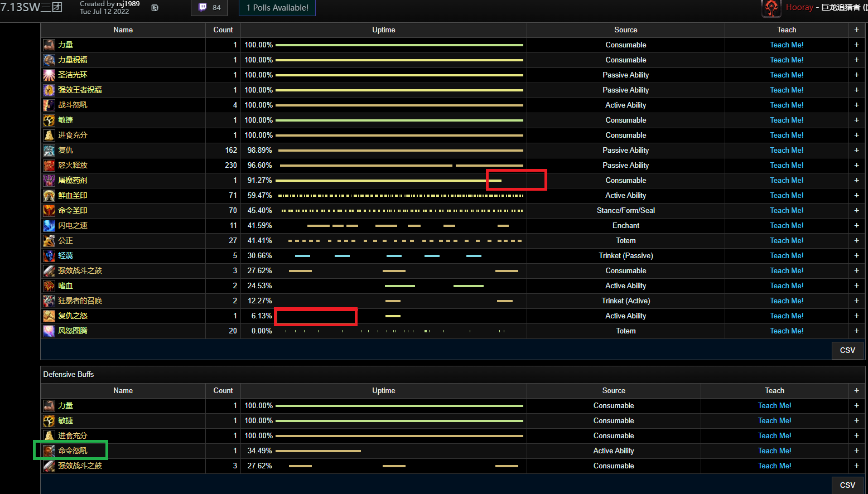Click the 风怒图腾 totem icon

click(x=49, y=331)
